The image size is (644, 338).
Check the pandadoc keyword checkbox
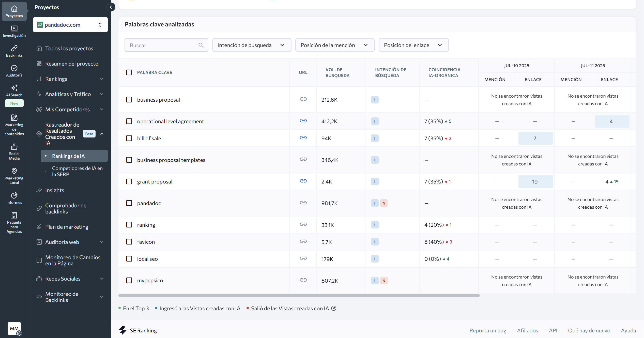pos(129,203)
